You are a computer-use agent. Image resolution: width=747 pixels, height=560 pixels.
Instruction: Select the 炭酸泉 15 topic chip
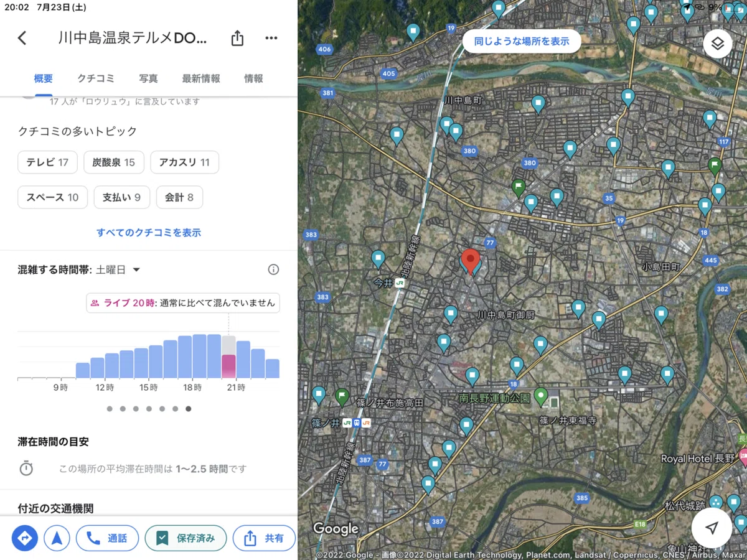(114, 162)
